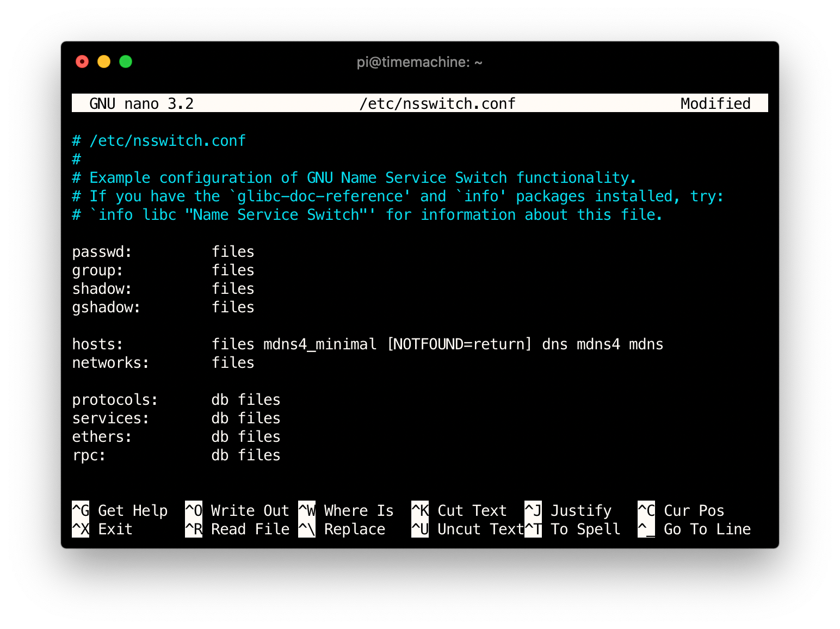Image resolution: width=840 pixels, height=629 pixels.
Task: Click the Cur Pos shortcut
Action: pos(694,510)
